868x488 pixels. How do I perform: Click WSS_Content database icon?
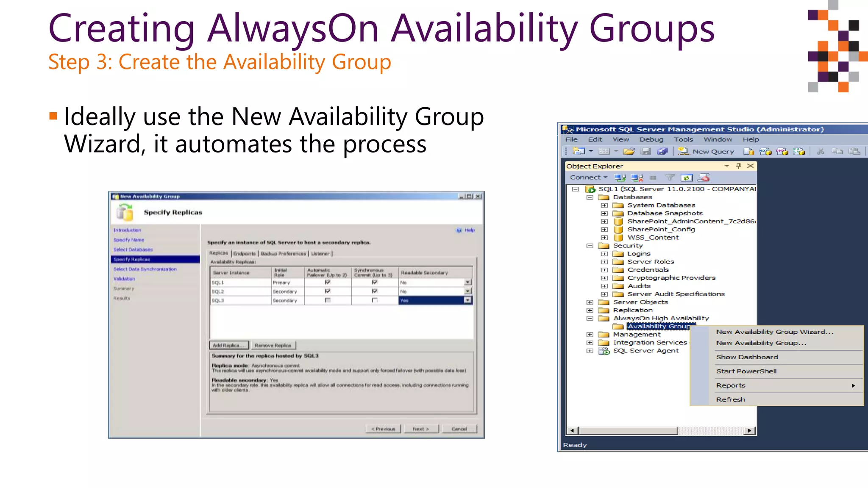click(x=618, y=237)
